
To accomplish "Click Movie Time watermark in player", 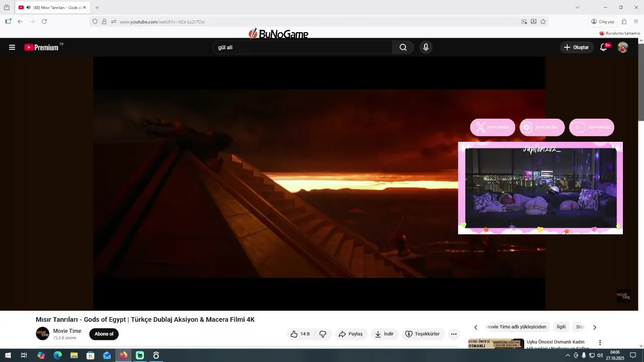I will 623,295.
